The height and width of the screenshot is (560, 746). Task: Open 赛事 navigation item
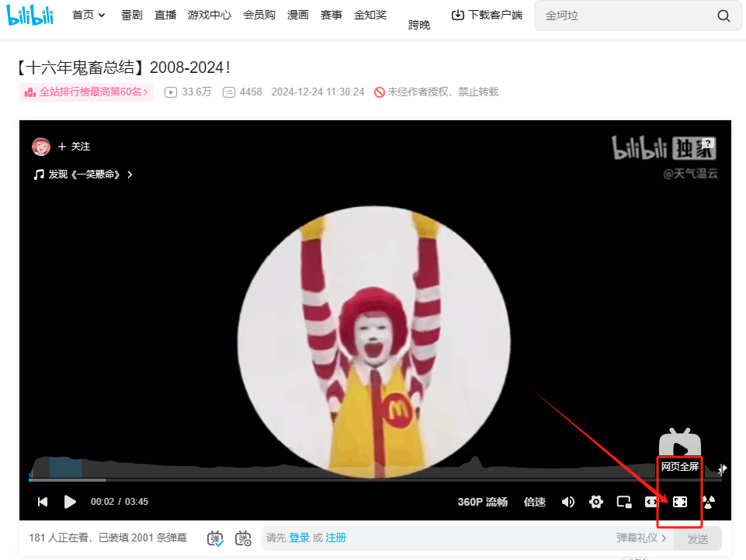point(331,16)
